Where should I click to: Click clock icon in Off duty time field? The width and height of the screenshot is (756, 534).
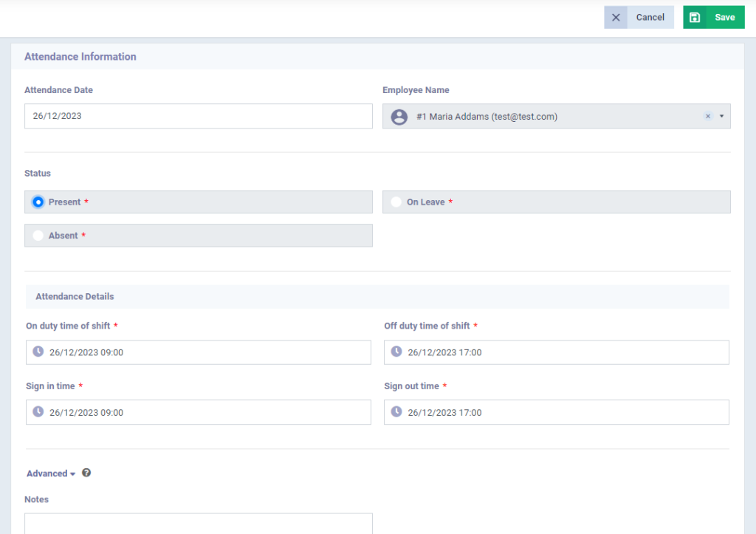tap(396, 352)
